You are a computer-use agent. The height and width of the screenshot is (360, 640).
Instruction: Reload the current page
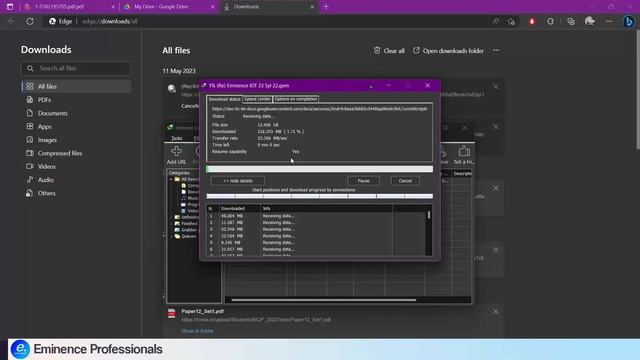[x=30, y=21]
